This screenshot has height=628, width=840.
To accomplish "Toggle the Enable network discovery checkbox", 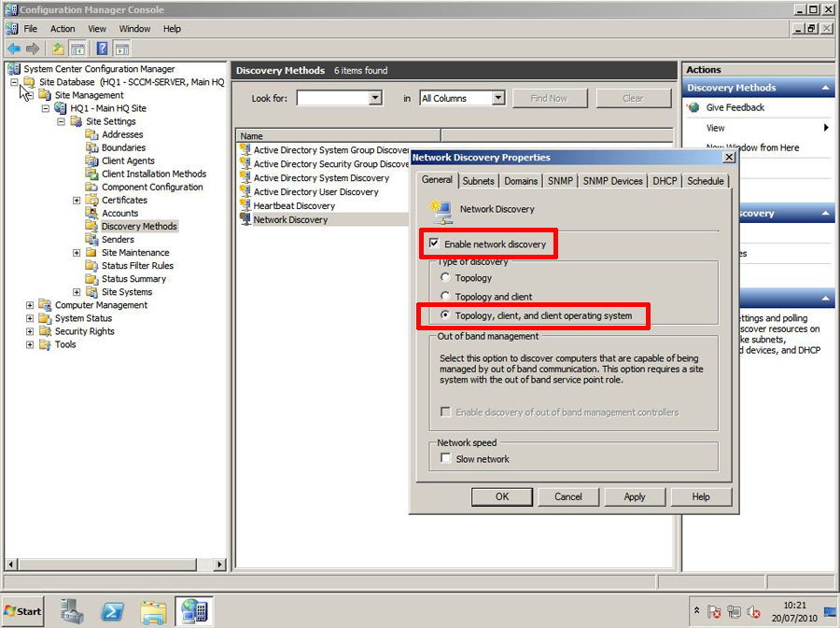I will [x=434, y=244].
